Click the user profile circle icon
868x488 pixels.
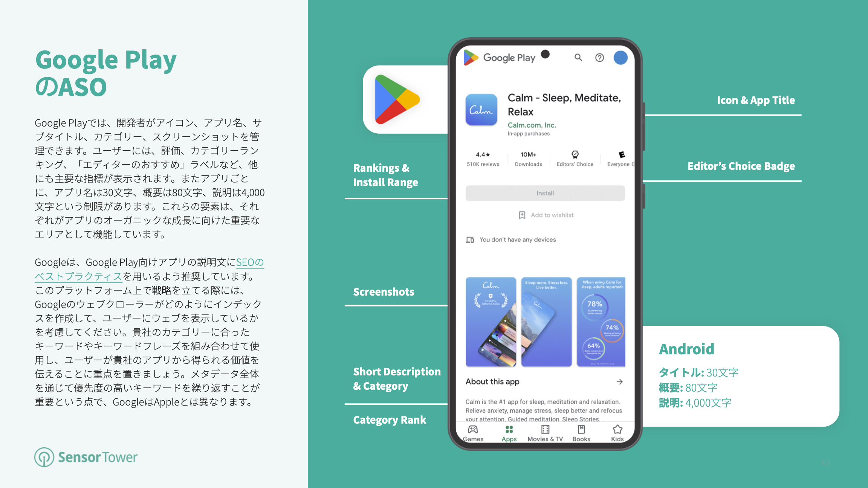coord(622,58)
